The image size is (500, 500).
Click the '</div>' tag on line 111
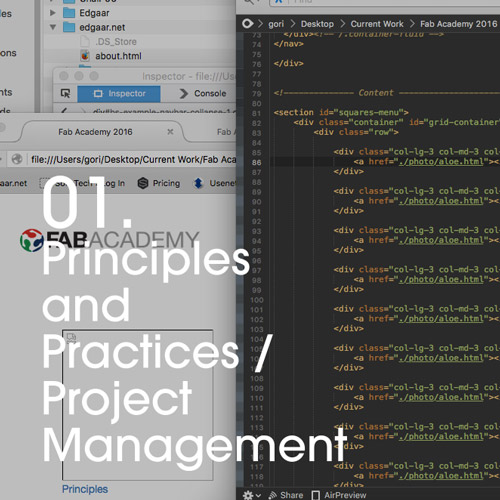pyautogui.click(x=348, y=407)
